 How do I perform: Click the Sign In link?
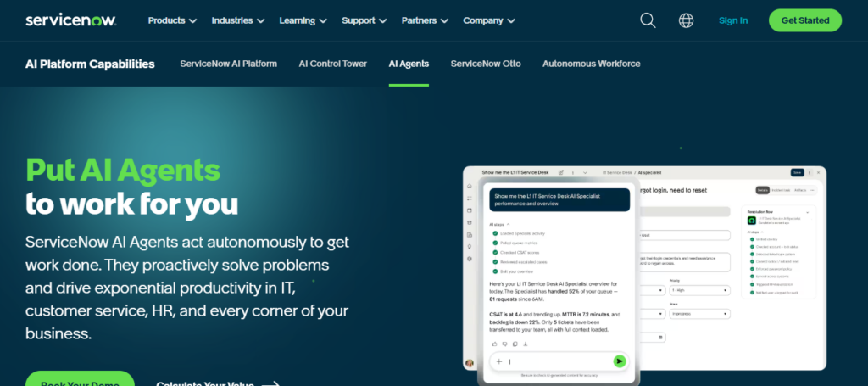click(733, 20)
